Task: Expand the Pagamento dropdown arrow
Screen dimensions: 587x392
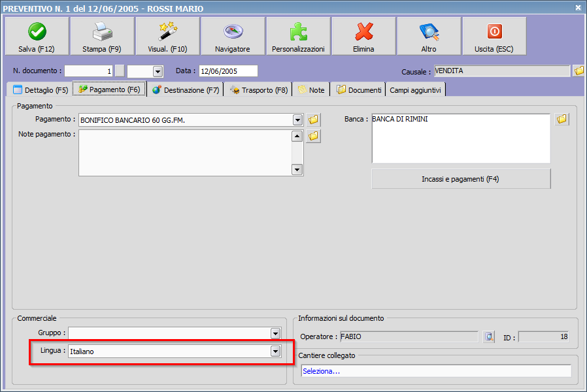Action: pyautogui.click(x=297, y=120)
